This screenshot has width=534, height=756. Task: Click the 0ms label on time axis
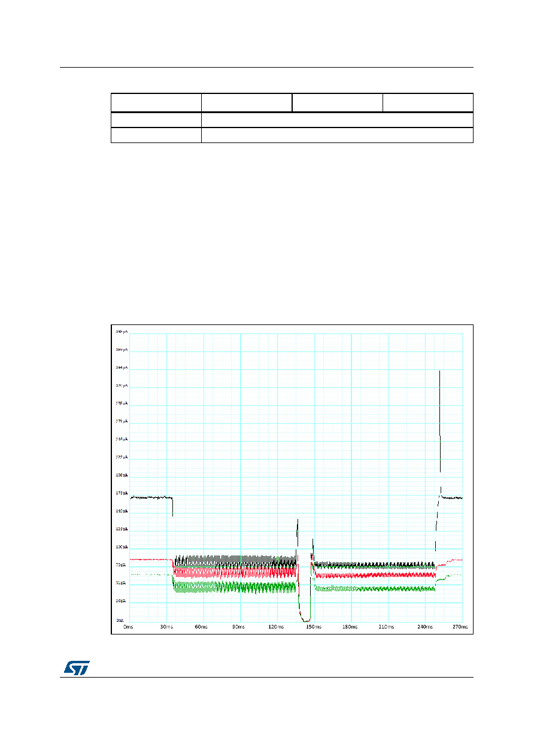tap(128, 627)
